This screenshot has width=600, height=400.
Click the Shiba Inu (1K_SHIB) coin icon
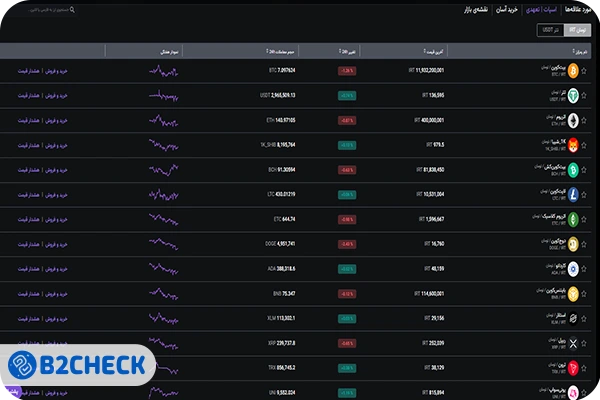[573, 144]
